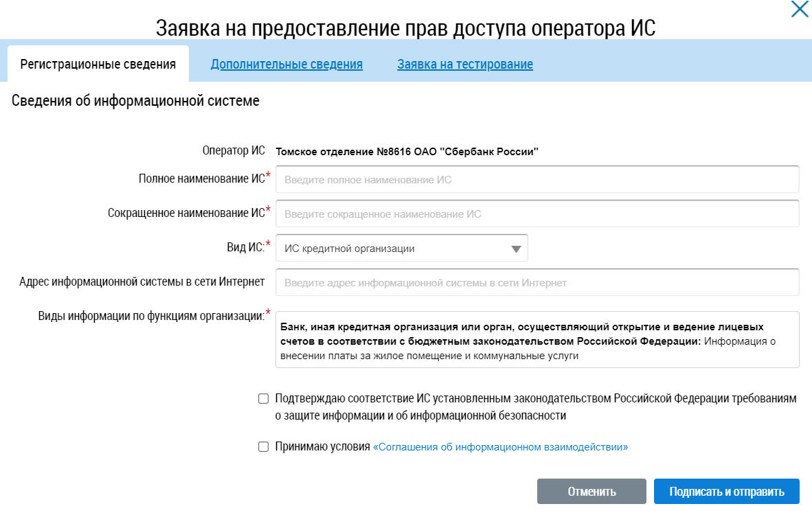The width and height of the screenshot is (812, 515).
Task: Tick the Принимаю условия checkbox
Action: click(x=263, y=447)
